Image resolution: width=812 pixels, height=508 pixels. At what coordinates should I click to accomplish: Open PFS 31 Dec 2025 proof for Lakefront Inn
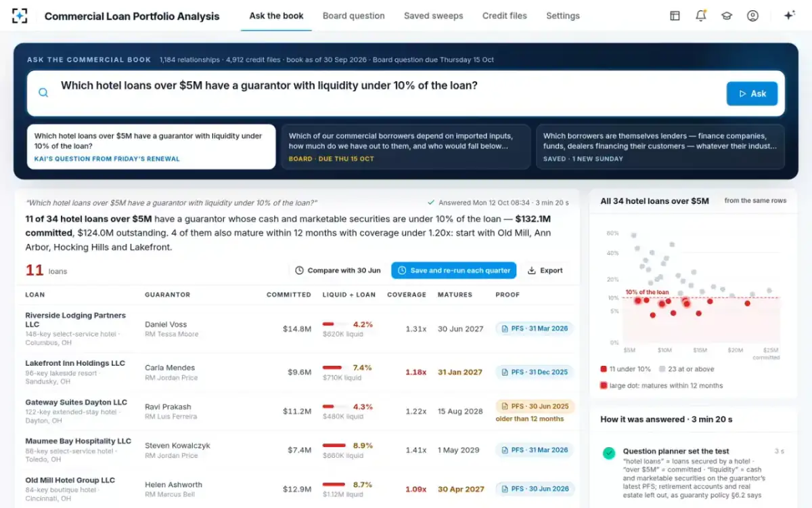click(535, 372)
